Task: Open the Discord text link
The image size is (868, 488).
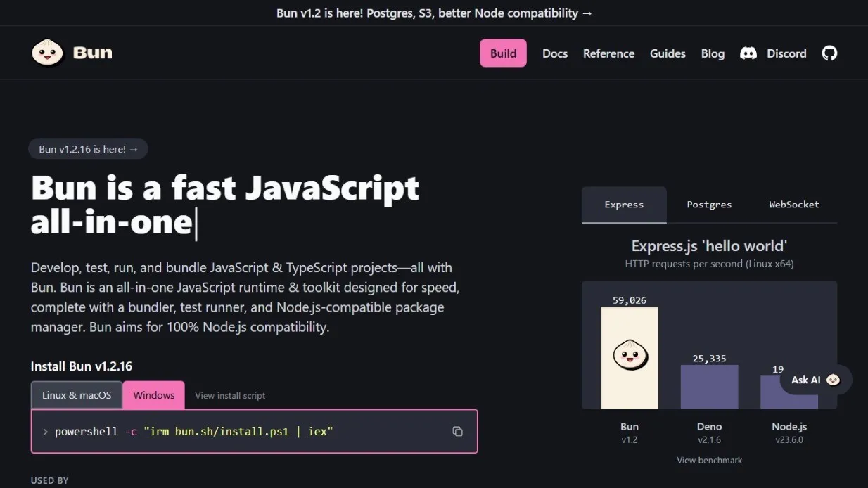Action: coord(786,53)
